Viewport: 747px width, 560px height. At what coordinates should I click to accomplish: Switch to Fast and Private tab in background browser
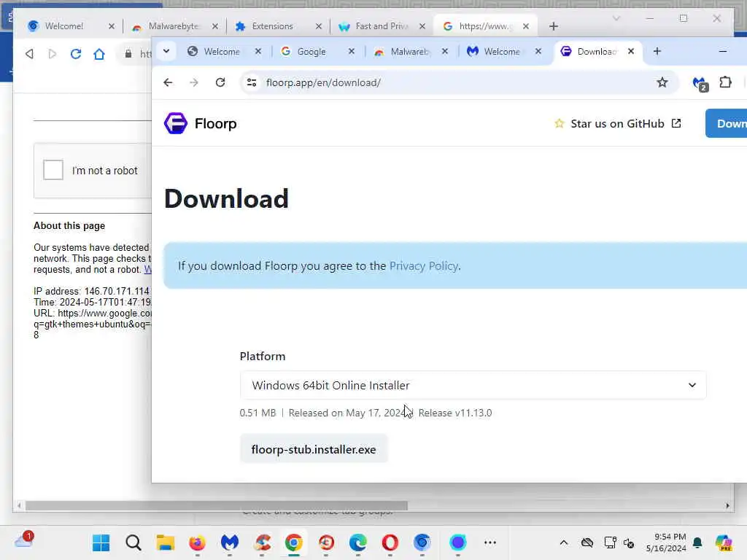point(381,26)
